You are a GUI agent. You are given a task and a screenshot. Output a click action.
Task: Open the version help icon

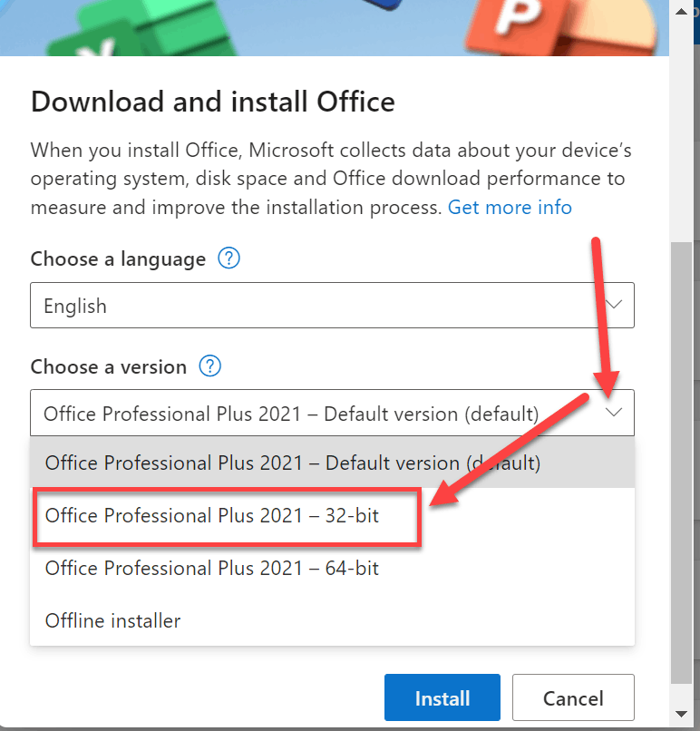pyautogui.click(x=210, y=366)
